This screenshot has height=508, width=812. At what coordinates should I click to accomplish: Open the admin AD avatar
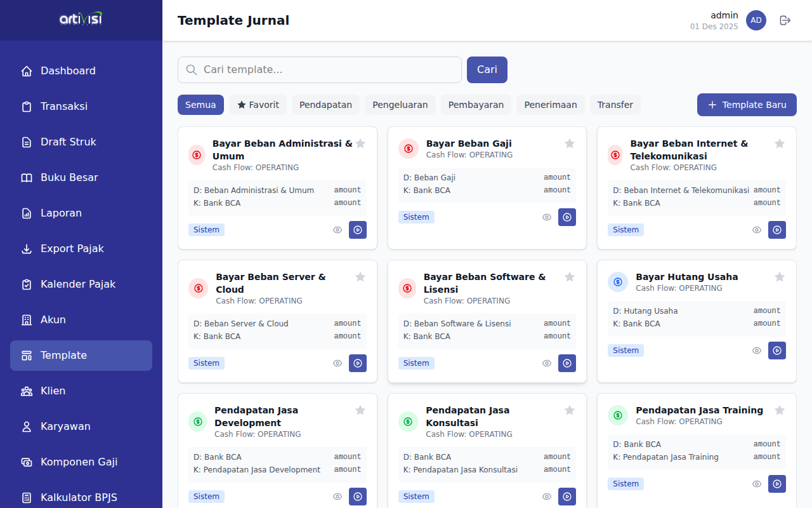(756, 20)
